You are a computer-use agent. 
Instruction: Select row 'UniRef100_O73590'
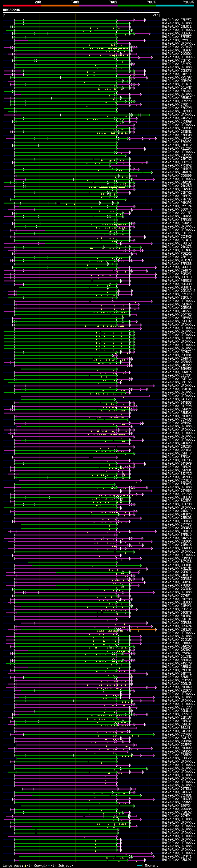point(177,755)
